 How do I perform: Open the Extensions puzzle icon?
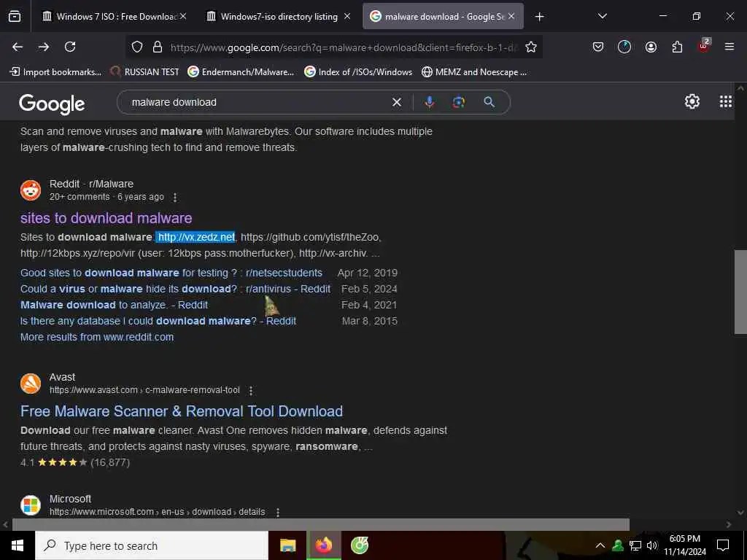coord(677,47)
